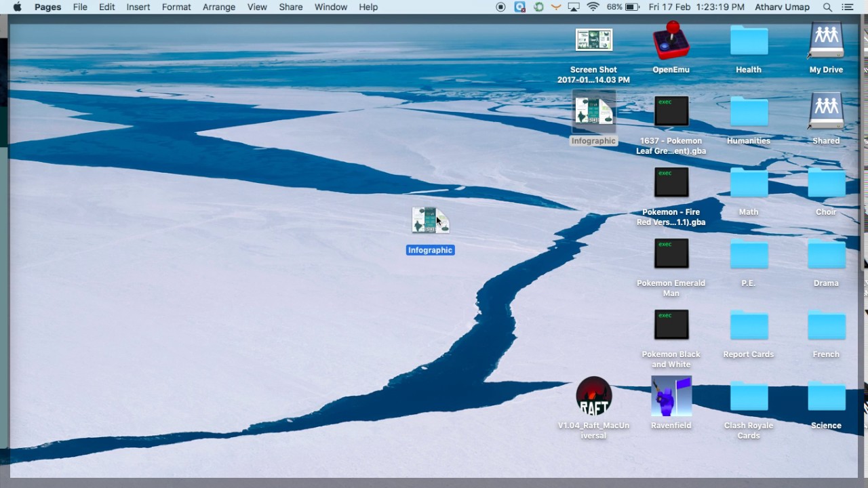This screenshot has height=488, width=868.
Task: Open the Share menu
Action: (291, 7)
